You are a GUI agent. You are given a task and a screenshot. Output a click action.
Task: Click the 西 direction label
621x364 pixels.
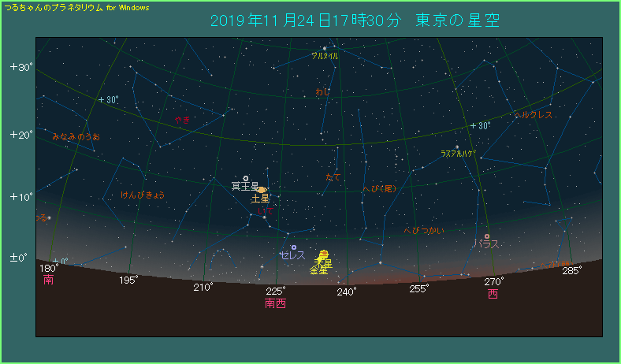[x=493, y=294]
